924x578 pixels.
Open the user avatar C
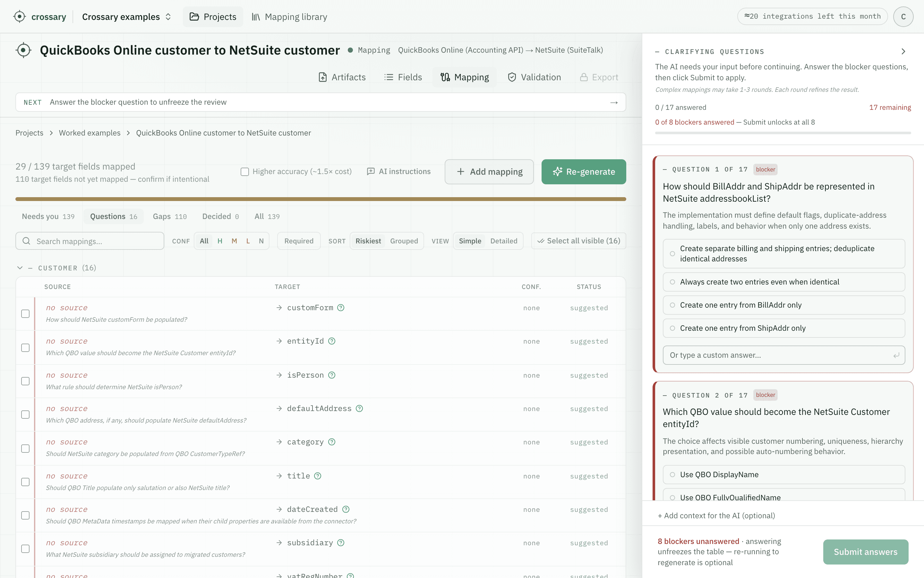(x=903, y=16)
